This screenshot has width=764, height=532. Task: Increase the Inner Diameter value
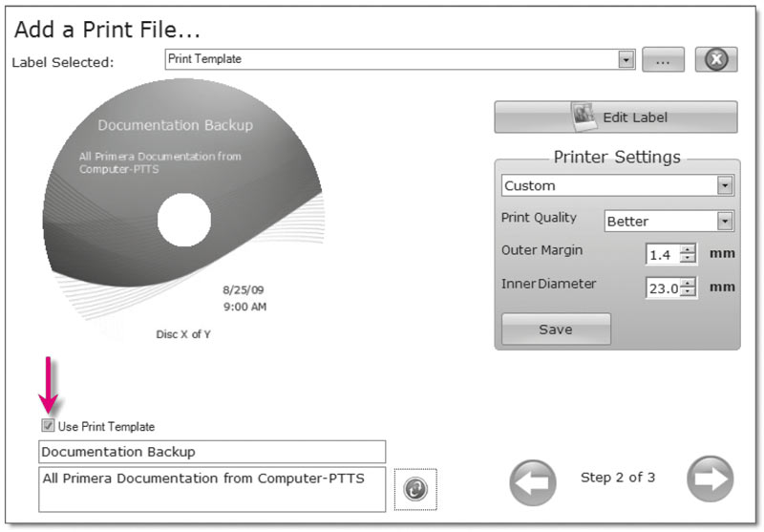click(x=688, y=283)
